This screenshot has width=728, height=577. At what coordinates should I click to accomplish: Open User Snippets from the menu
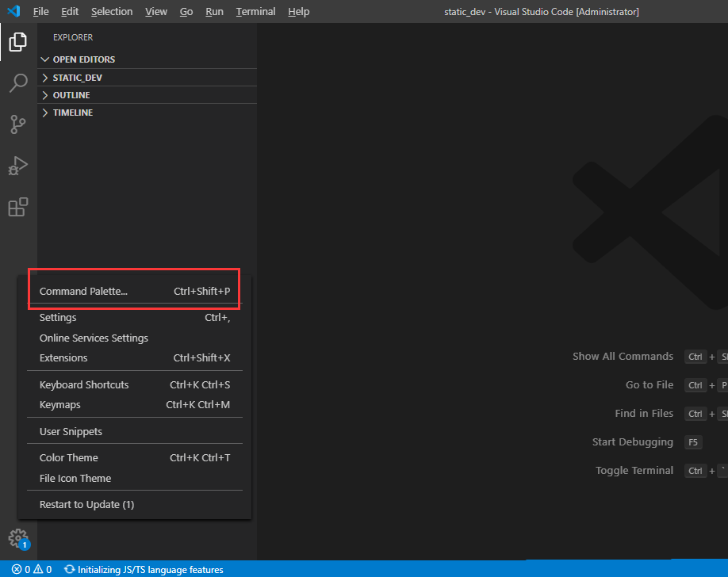135,432
